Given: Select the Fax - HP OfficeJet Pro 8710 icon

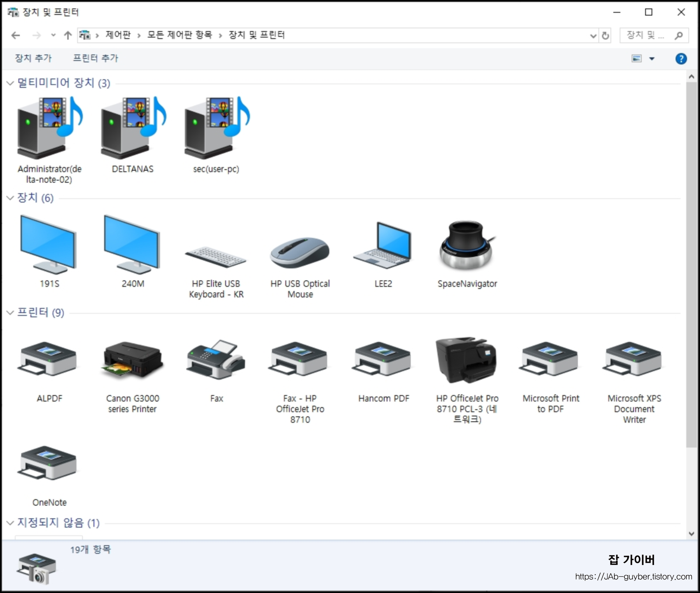Looking at the screenshot, I should 299,359.
